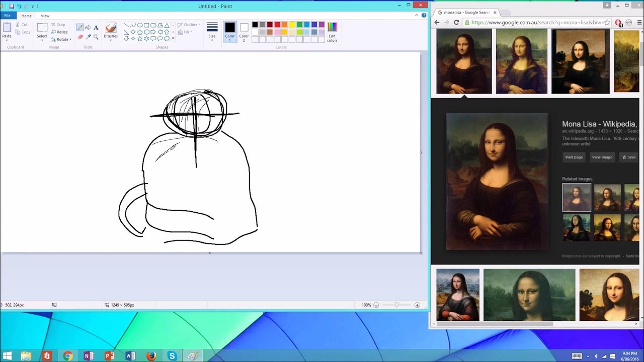Screen dimensions: 644x362
Task: Select the Color picker eyedropper tool
Action: 88,37
